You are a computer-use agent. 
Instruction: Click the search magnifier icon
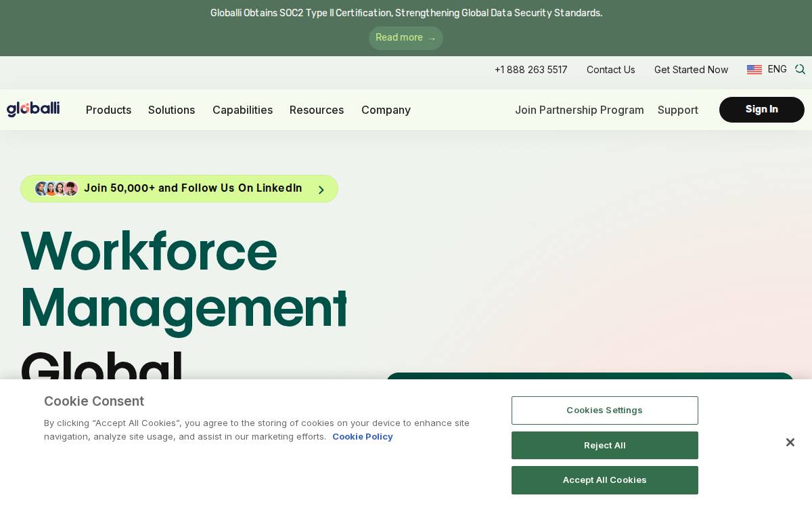tap(800, 69)
